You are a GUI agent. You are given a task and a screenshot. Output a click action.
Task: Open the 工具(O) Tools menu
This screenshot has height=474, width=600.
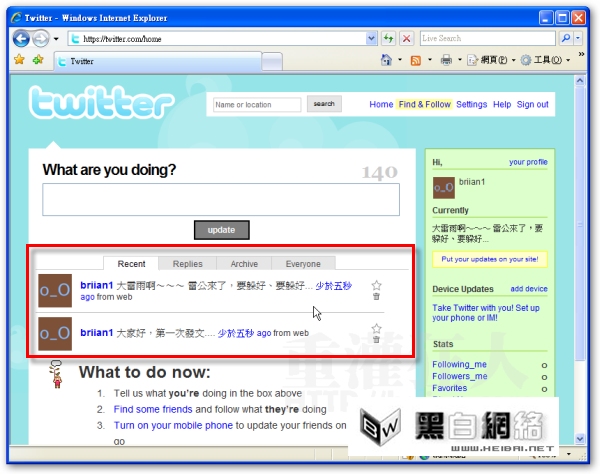(x=545, y=60)
